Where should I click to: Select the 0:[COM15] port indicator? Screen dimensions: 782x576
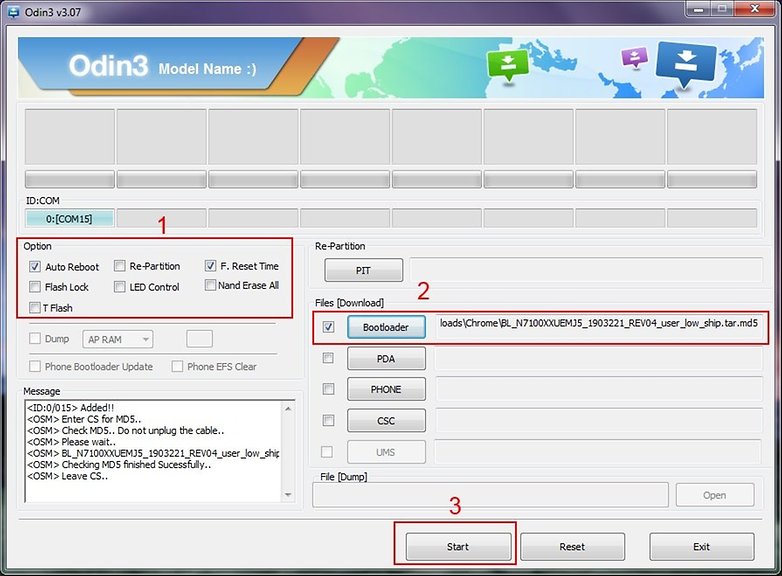(69, 219)
